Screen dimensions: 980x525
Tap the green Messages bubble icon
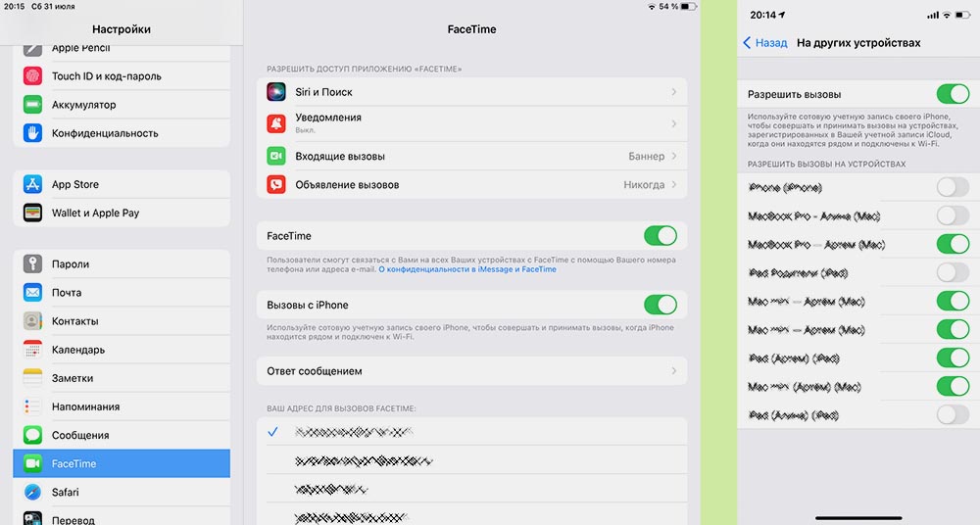point(32,435)
